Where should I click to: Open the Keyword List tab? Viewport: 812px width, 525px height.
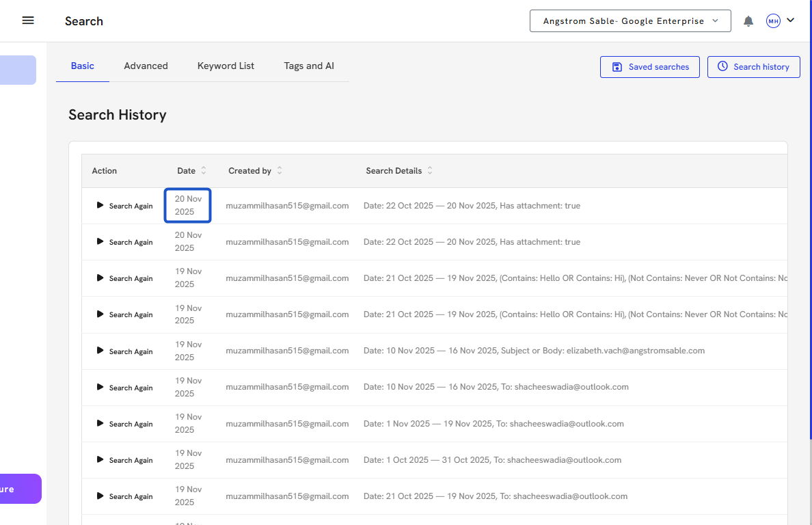click(226, 66)
